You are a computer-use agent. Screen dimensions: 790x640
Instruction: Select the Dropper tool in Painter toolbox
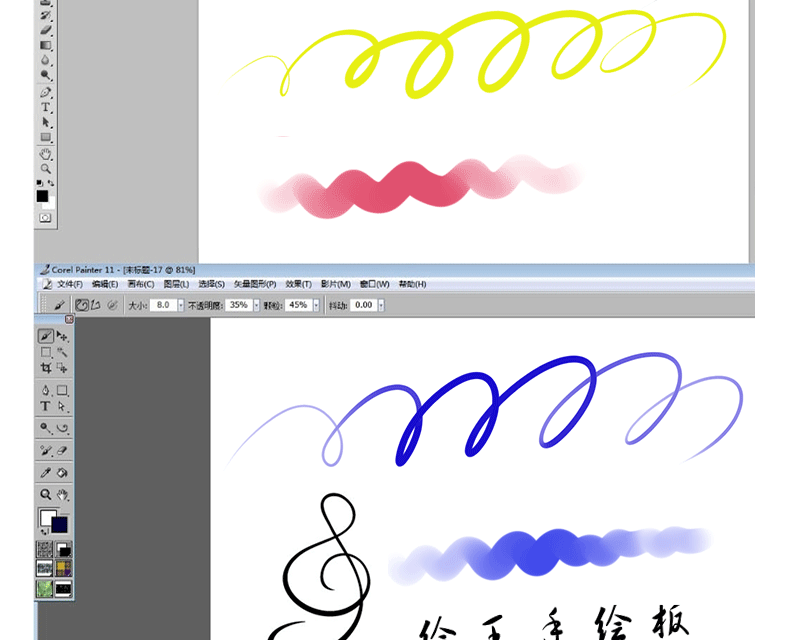[45, 473]
